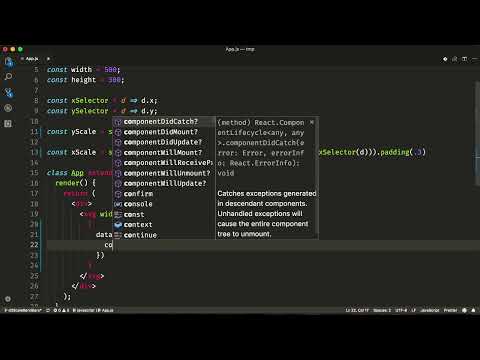
Task: Click the 'width' variable on line 5
Action: pyautogui.click(x=81, y=70)
